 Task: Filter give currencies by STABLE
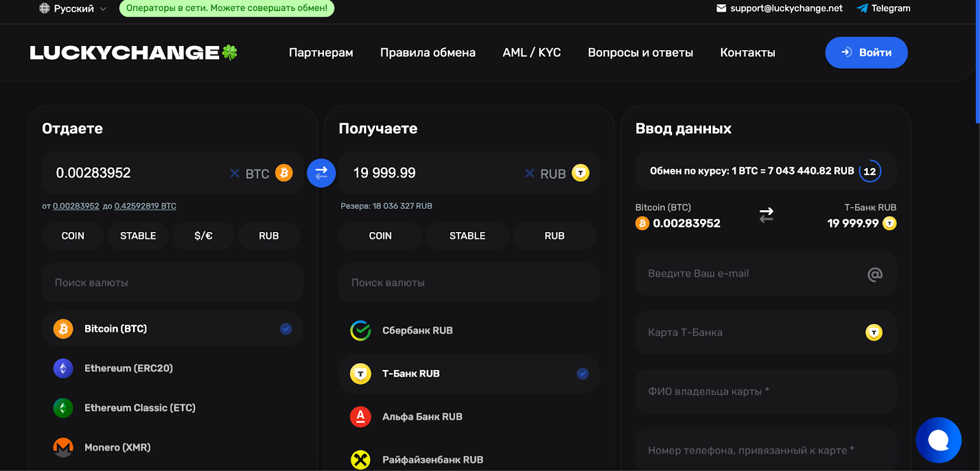[x=138, y=236]
